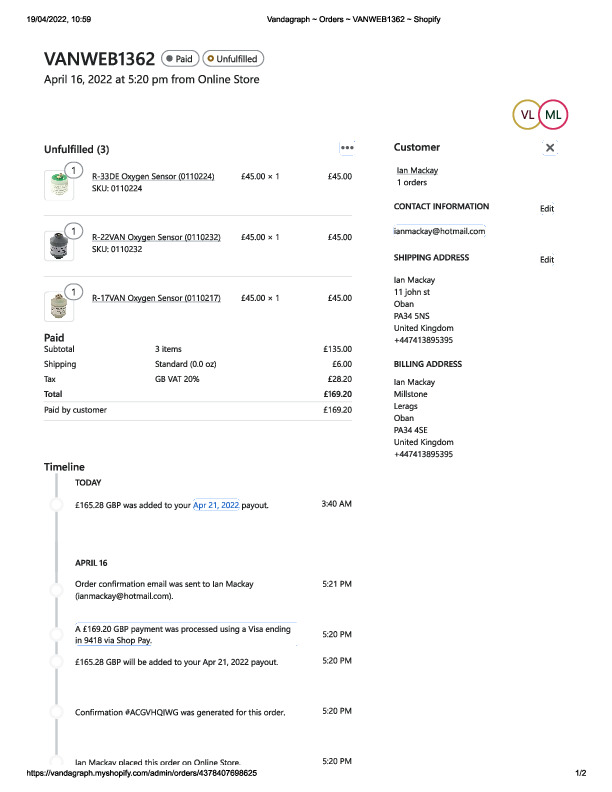Edit the contact information
Image resolution: width=612 pixels, height=792 pixels.
[546, 209]
